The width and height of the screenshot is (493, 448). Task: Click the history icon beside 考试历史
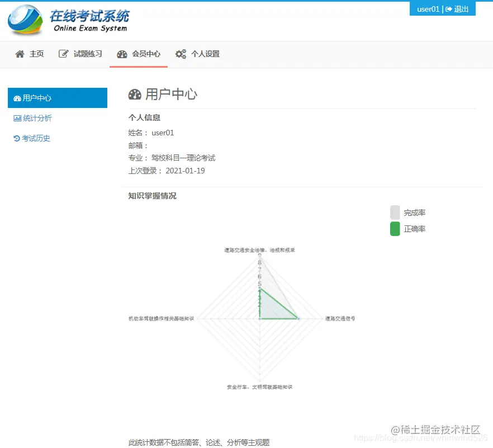[17, 139]
